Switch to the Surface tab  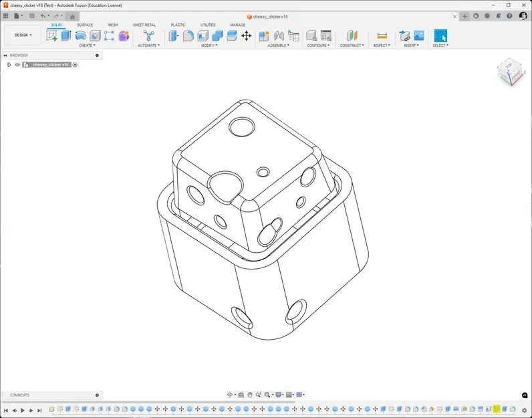click(85, 25)
